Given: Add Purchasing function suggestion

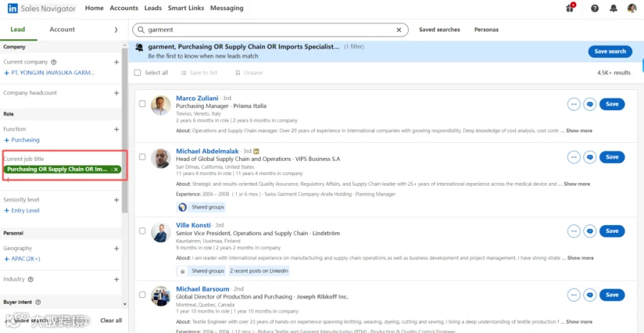Looking at the screenshot, I should (21, 140).
